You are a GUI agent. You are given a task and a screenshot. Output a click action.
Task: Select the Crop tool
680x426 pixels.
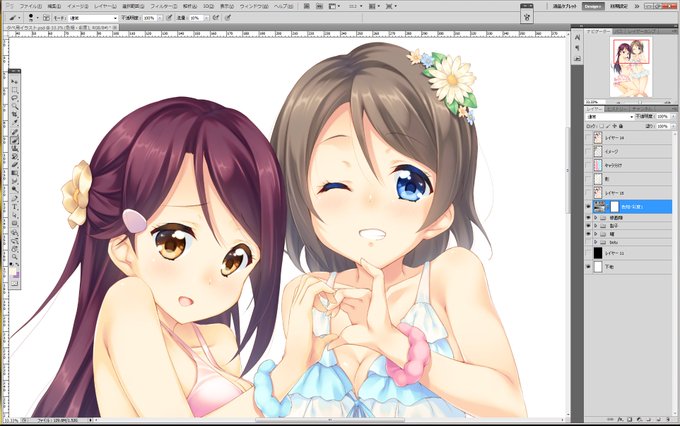pos(14,115)
